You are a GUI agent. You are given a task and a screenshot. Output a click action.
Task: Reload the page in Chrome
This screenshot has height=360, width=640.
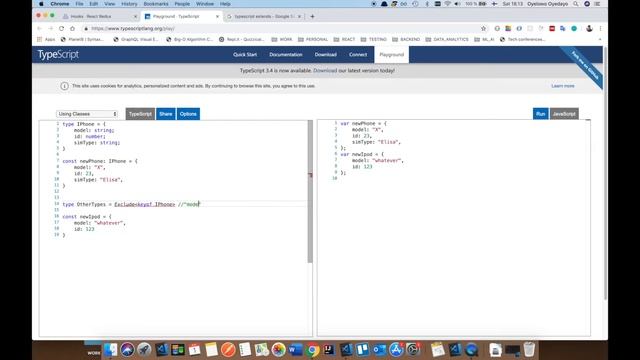(x=61, y=29)
